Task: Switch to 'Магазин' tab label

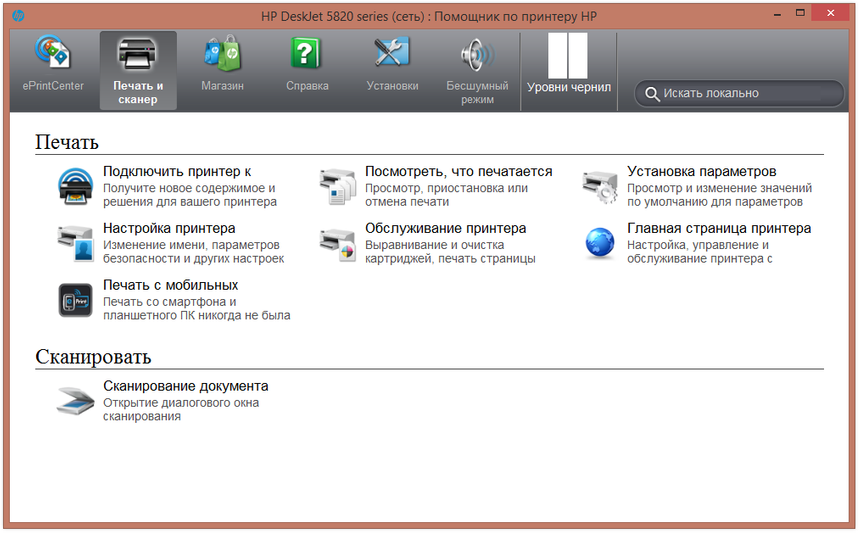Action: [x=222, y=86]
